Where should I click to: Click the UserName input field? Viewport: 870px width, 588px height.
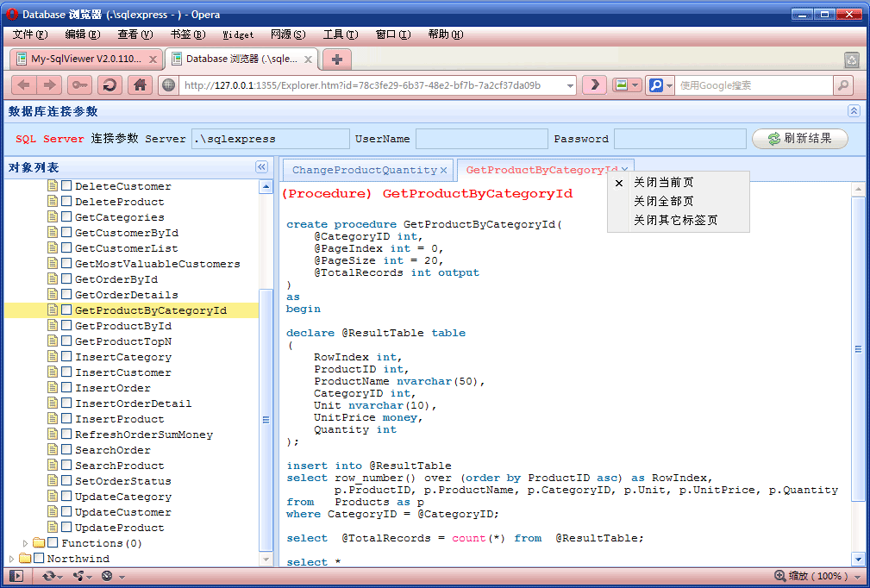click(x=482, y=139)
